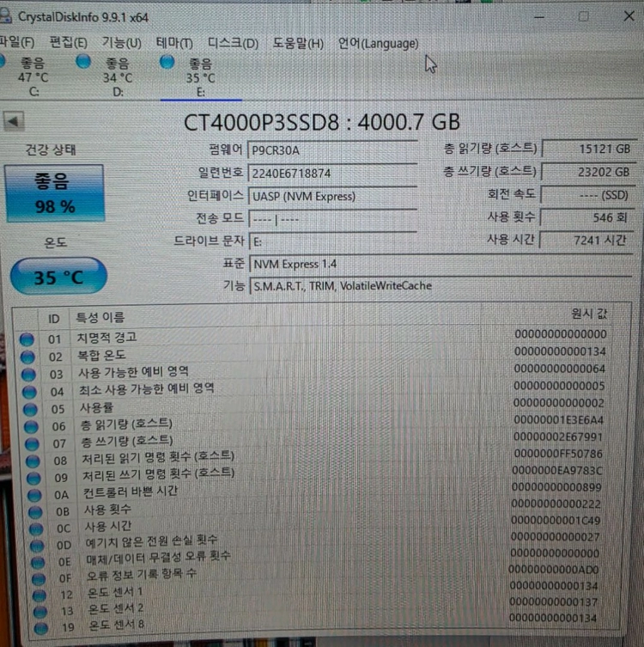The width and height of the screenshot is (644, 647).
Task: Click the firmware field P9CR30A
Action: coord(332,150)
